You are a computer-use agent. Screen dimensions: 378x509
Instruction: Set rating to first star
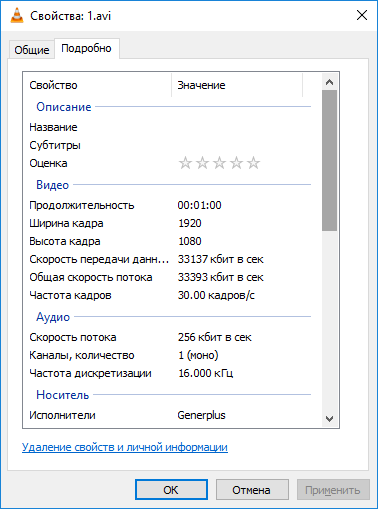(185, 163)
